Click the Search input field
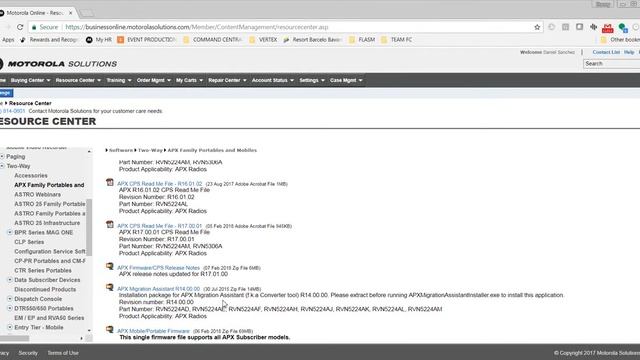Screen dimensions: 640x360 point(611,64)
